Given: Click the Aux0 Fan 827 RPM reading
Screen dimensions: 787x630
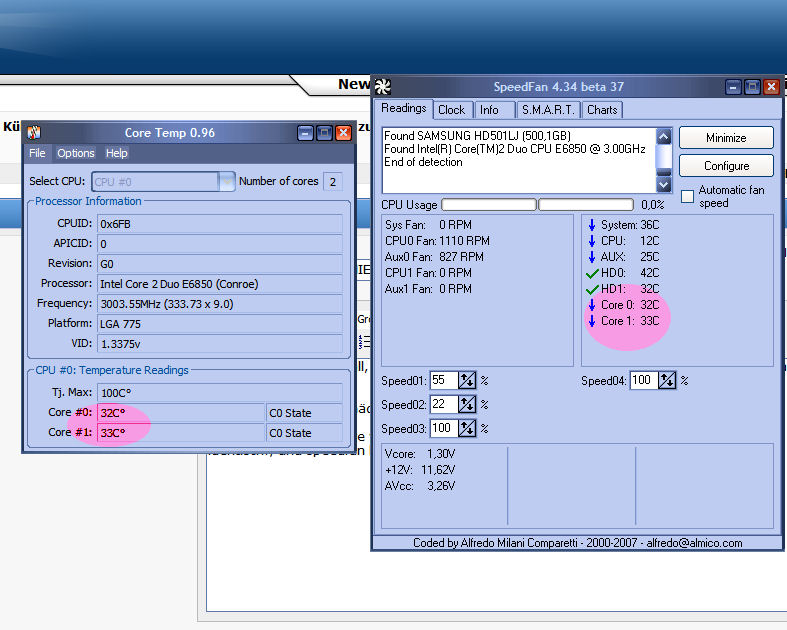Looking at the screenshot, I should pos(434,257).
